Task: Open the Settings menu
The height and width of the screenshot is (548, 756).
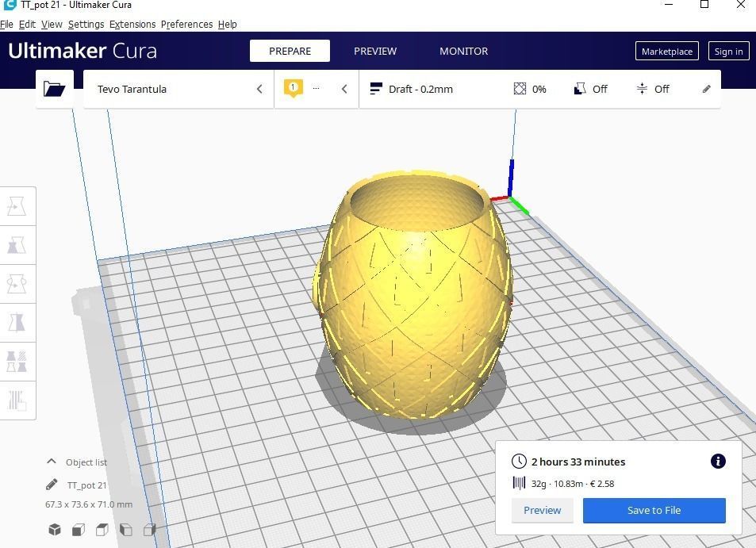Action: [86, 24]
